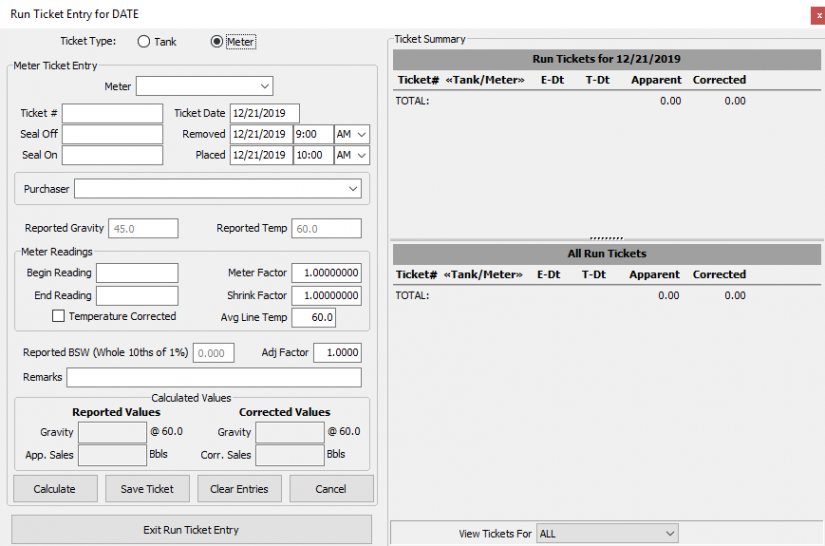Close the Run Ticket Entry window
The width and height of the screenshot is (825, 546).
pyautogui.click(x=819, y=16)
